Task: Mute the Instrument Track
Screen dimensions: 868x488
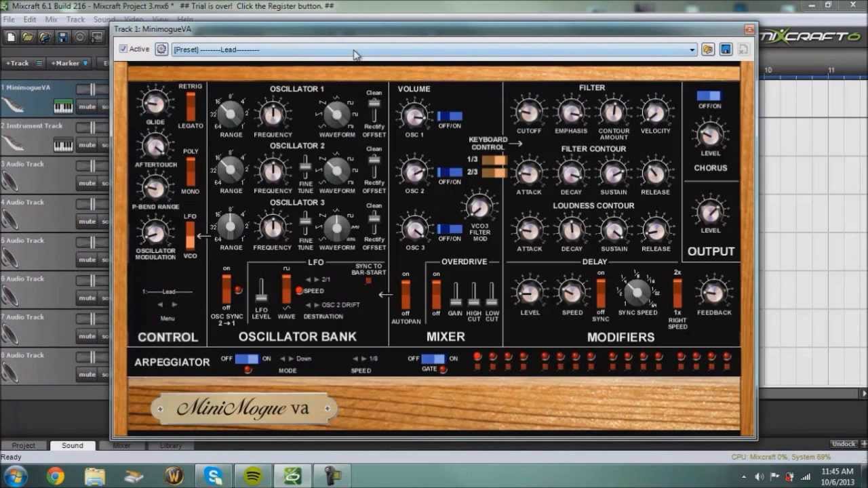Action: 87,144
